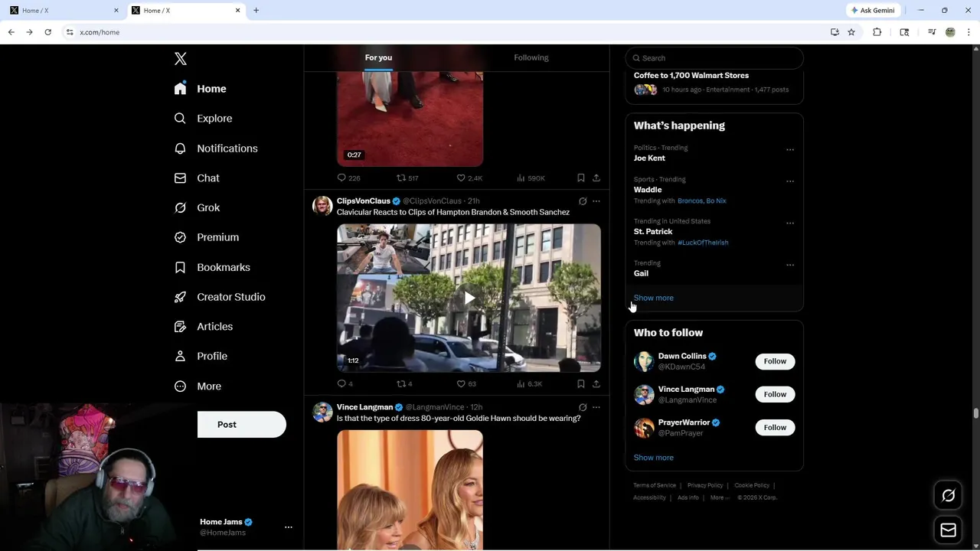Follow PrayerWarrior
Viewport: 980px width, 551px height.
coord(775,427)
